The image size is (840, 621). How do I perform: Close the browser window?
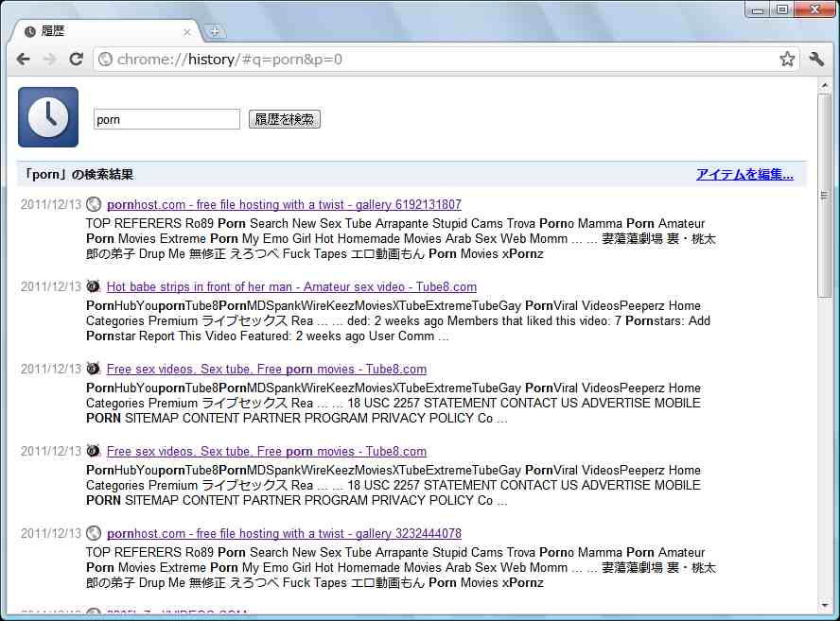click(x=815, y=9)
